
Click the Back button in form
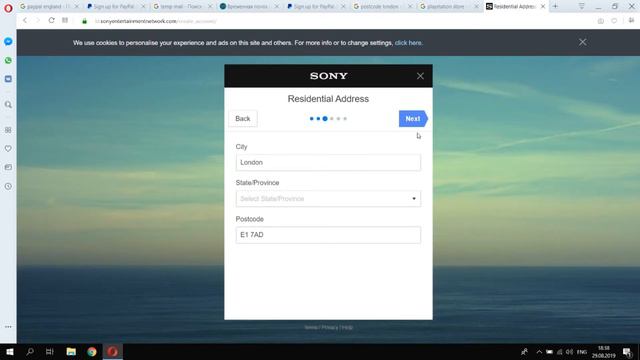click(243, 119)
